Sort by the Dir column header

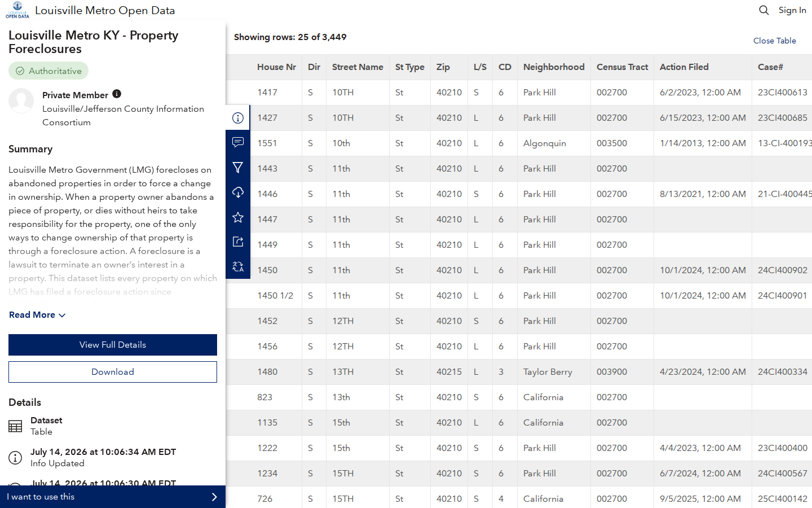tap(314, 67)
